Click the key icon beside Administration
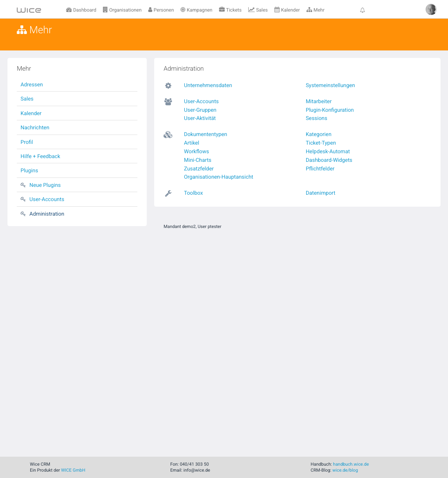This screenshot has width=448, height=478. pos(23,214)
